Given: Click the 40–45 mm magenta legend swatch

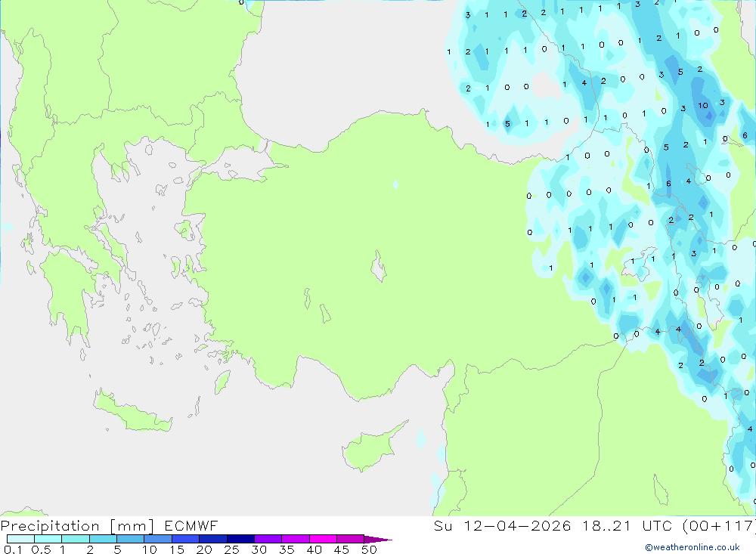Looking at the screenshot, I should 323,539.
